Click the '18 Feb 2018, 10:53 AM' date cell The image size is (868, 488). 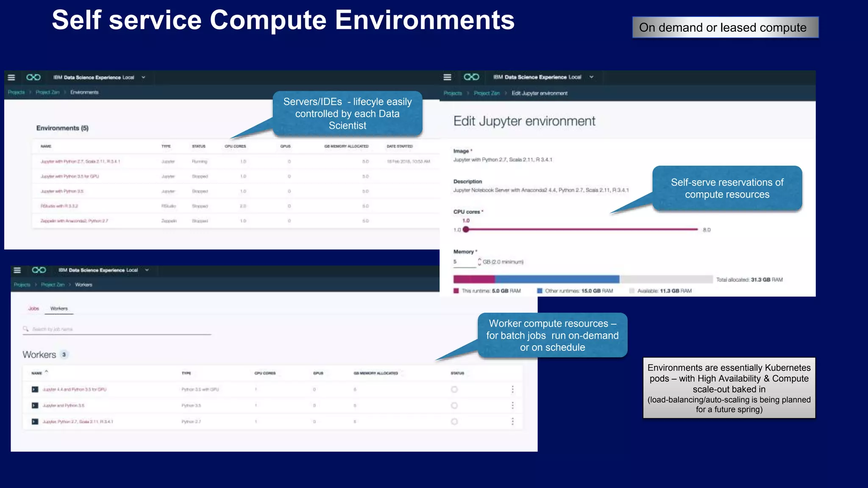409,161
